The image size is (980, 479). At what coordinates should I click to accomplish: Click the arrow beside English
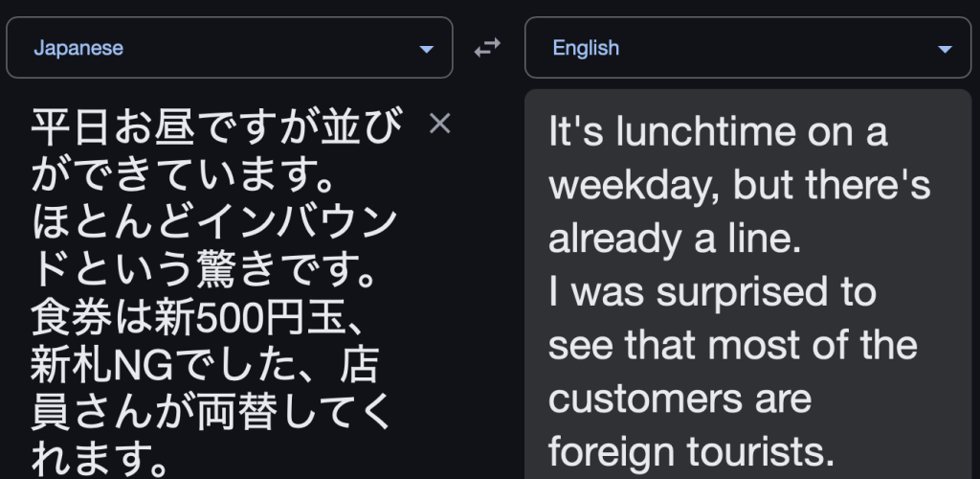[x=946, y=49]
